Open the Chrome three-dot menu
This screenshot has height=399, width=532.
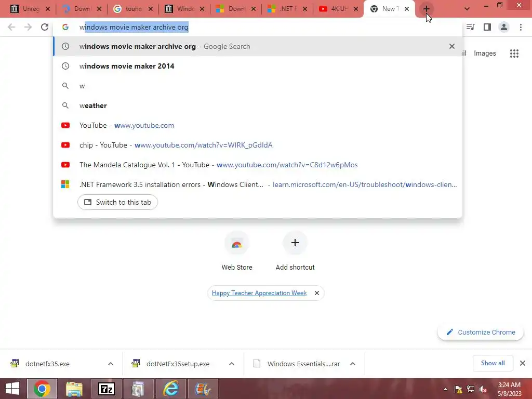pos(521,27)
